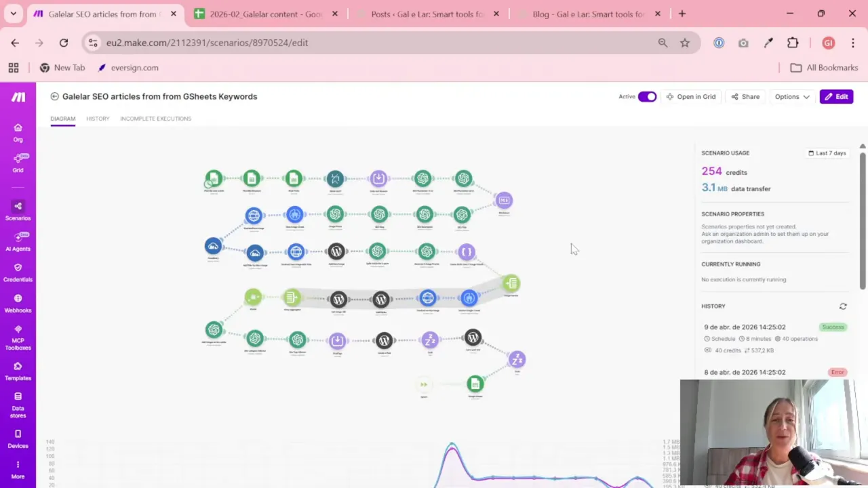
Task: Switch to the Incomplete Executions tab
Action: (x=156, y=119)
